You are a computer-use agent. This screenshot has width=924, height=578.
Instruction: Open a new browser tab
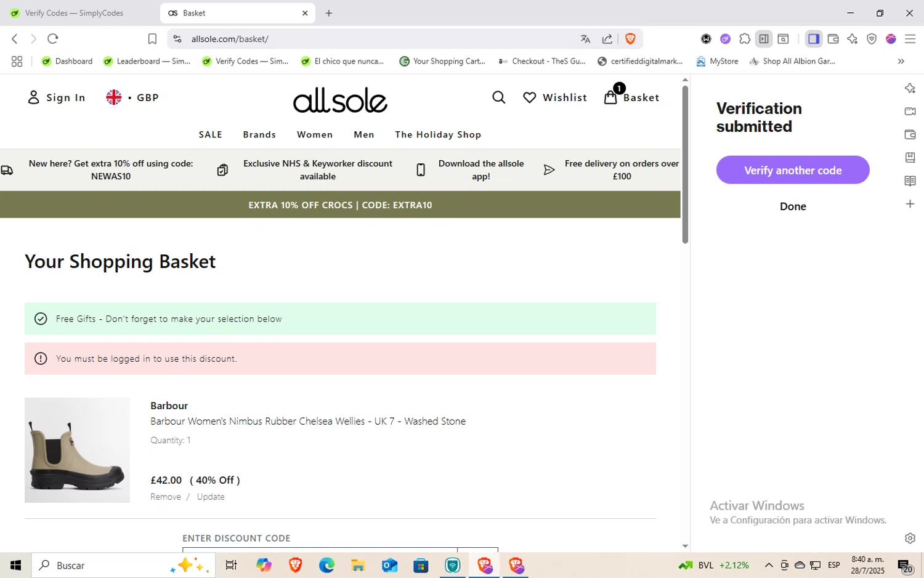coord(329,13)
